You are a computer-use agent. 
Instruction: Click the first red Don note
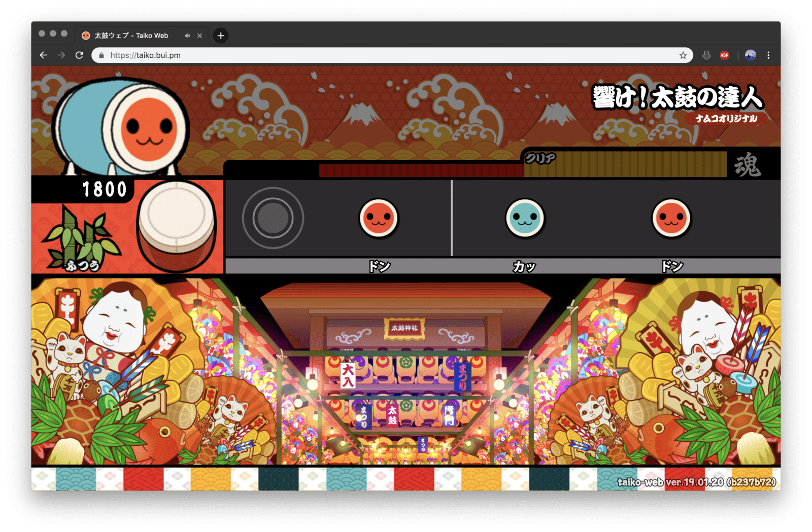coord(378,218)
